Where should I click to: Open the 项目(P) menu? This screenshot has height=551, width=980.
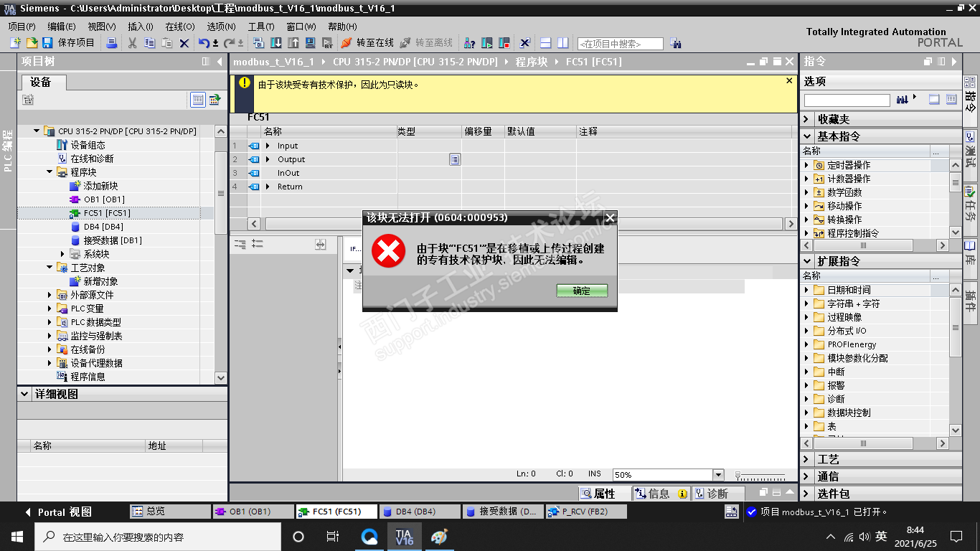[22, 27]
